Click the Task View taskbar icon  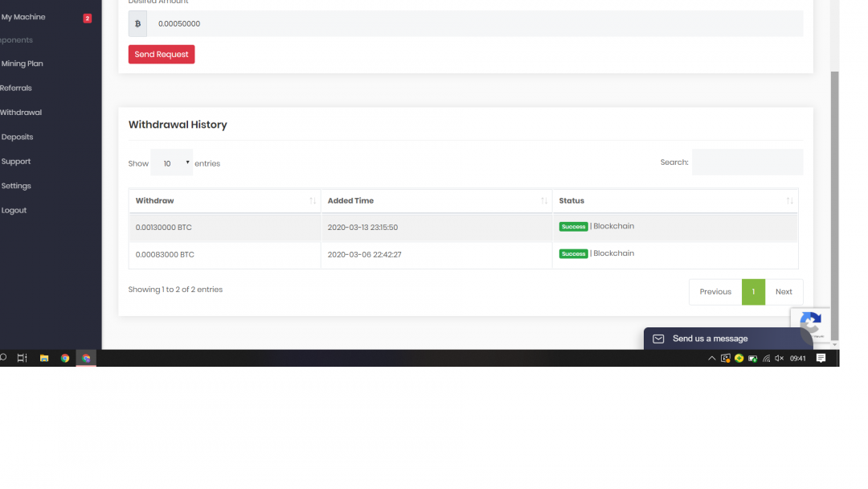point(22,359)
